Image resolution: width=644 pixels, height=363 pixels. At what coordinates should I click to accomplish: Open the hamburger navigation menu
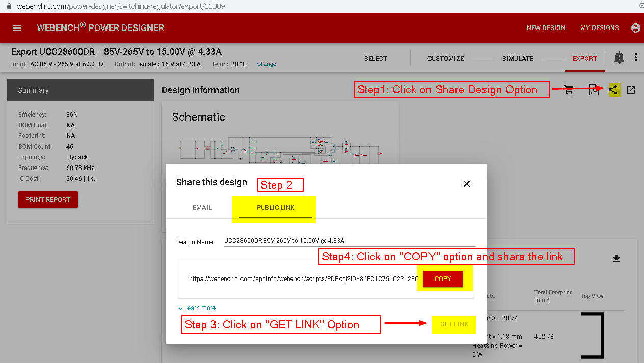pos(17,28)
